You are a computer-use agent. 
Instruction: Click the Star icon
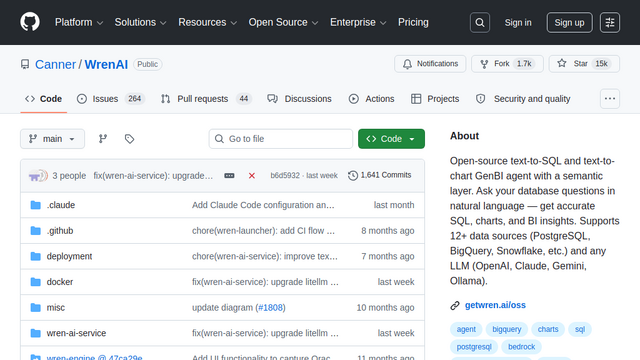562,63
